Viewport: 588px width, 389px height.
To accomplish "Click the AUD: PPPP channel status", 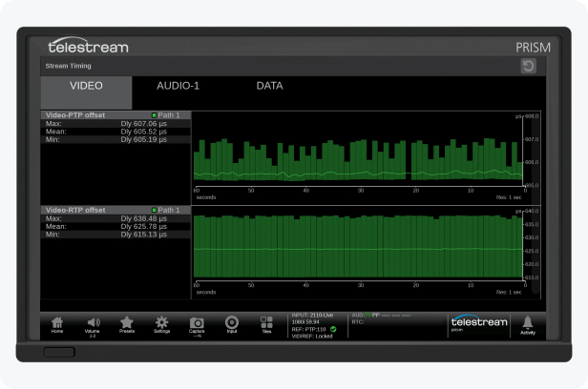I will point(381,316).
